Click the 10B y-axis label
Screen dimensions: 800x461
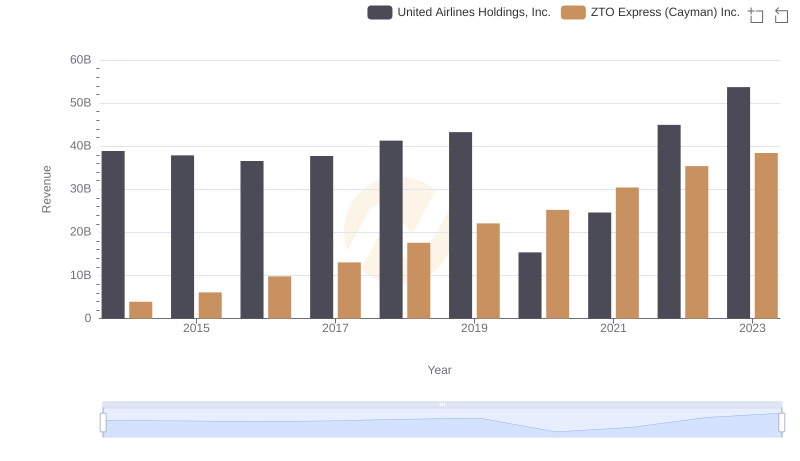click(x=81, y=275)
